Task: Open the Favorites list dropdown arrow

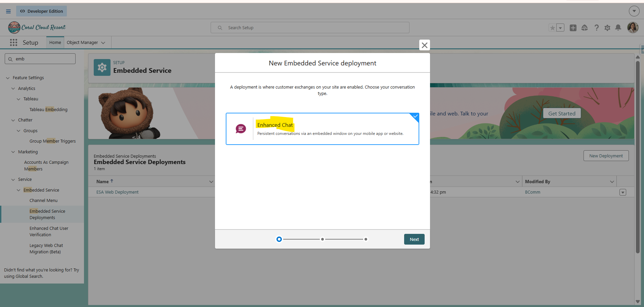Action: [560, 28]
